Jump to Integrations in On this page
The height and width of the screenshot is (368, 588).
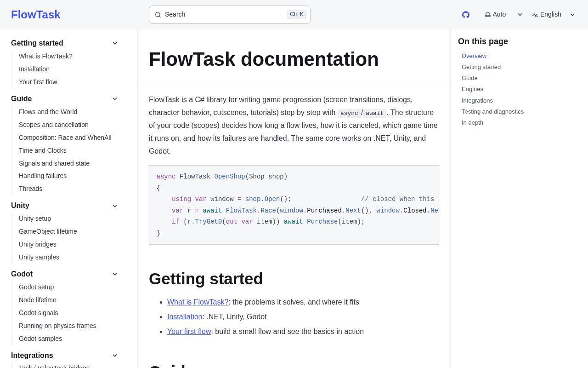[477, 101]
